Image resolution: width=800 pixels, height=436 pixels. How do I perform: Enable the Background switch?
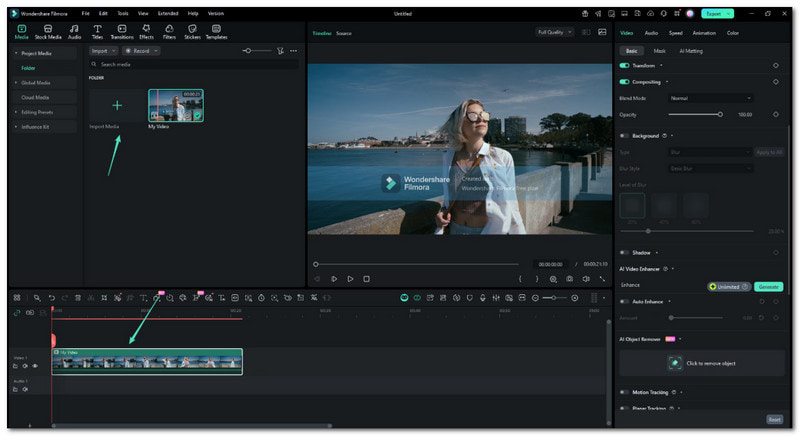pos(624,136)
